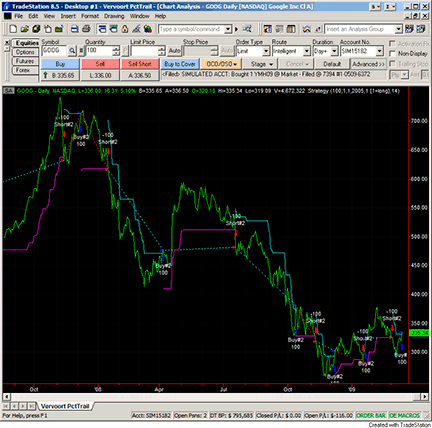This screenshot has width=432, height=428.
Task: Click the Save desktop toolbar icon
Action: (x=36, y=29)
